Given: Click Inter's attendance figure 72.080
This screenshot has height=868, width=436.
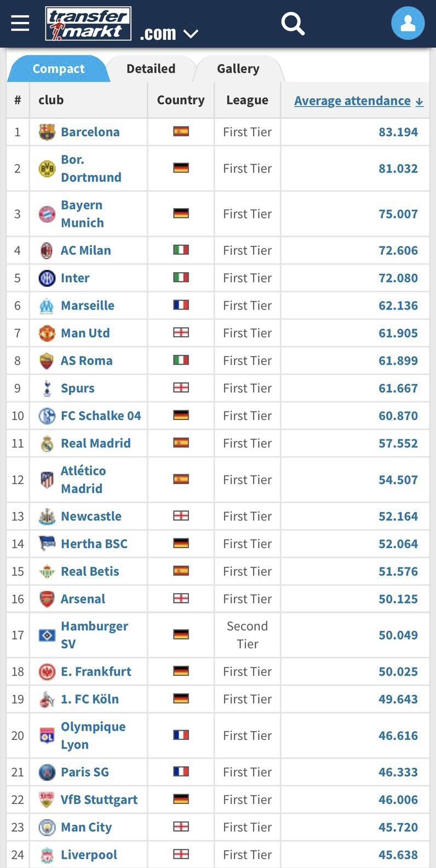Looking at the screenshot, I should click(x=398, y=278).
